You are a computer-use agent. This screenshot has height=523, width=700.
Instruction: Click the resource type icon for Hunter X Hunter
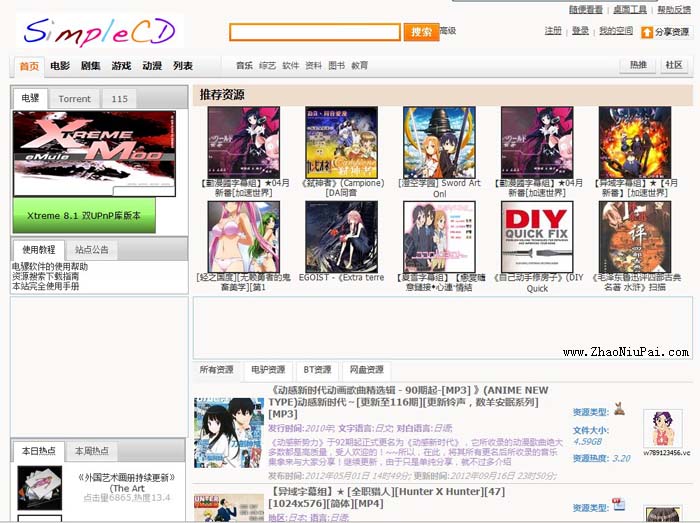point(618,504)
